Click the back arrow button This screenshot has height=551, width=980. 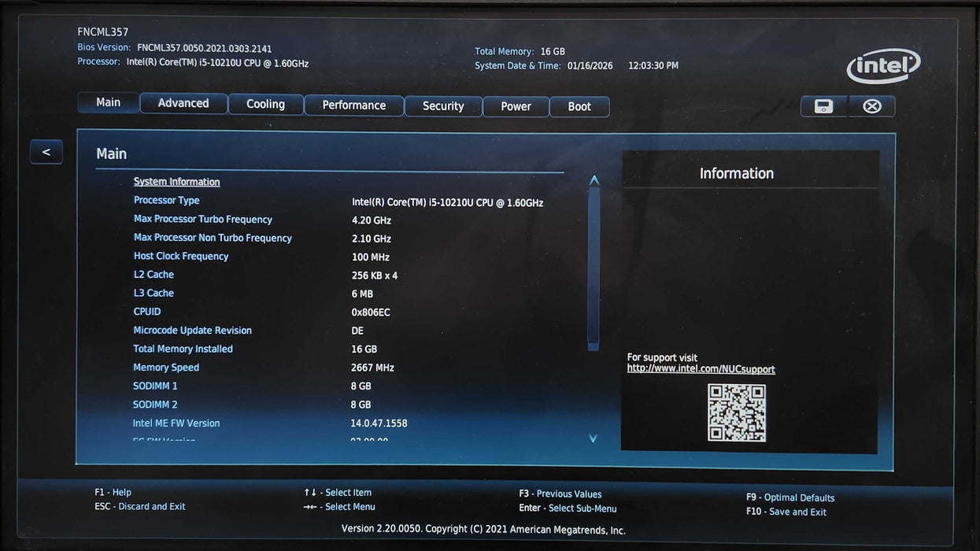[x=46, y=152]
